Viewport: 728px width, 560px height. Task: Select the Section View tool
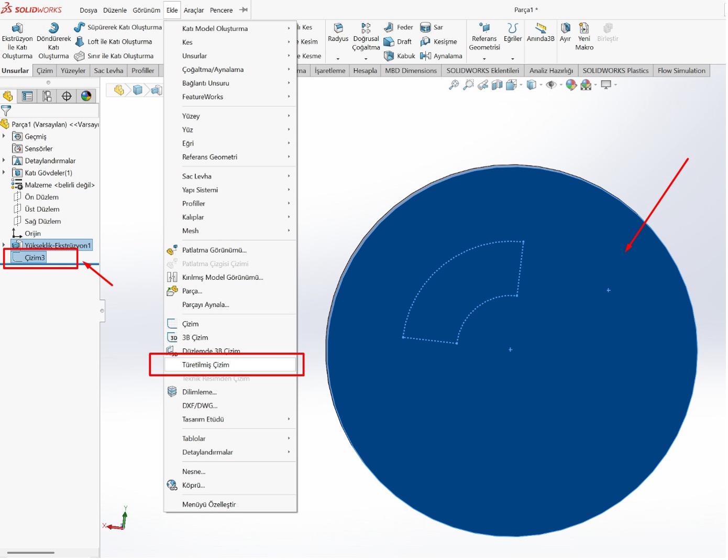[497, 84]
